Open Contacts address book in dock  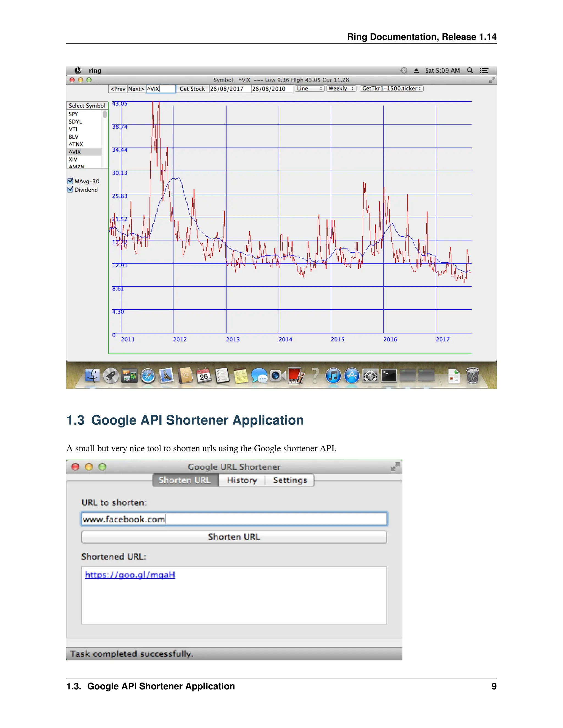tap(185, 375)
